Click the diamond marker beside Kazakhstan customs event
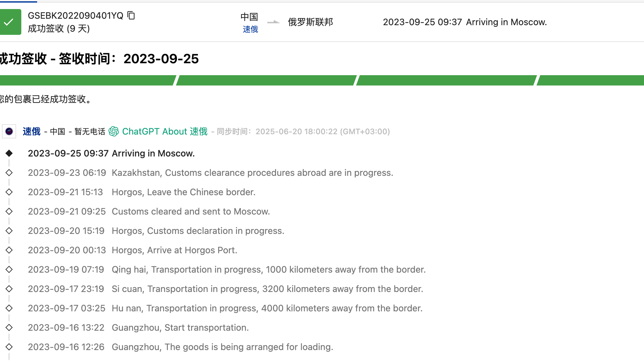 coord(9,173)
